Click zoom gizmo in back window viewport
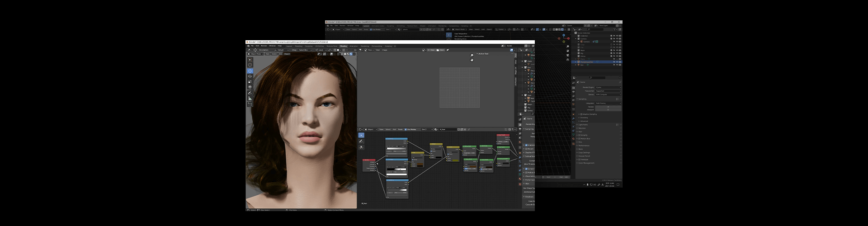 [568, 47]
